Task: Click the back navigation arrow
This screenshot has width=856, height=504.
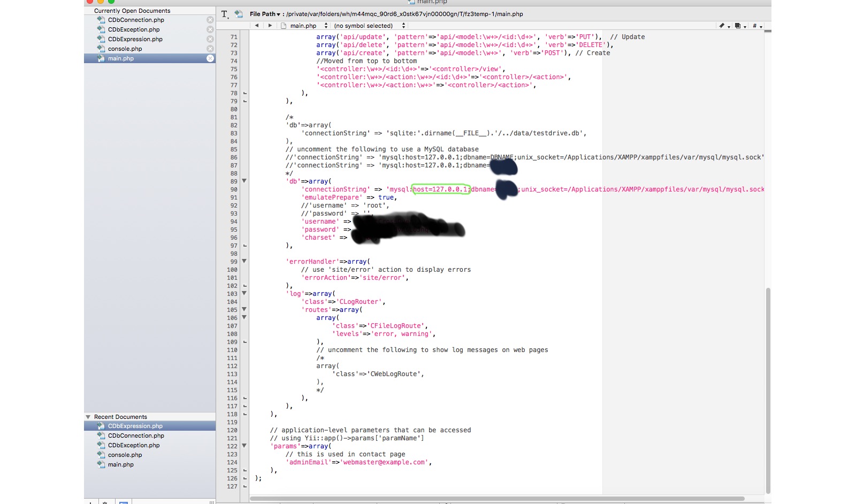Action: (257, 25)
